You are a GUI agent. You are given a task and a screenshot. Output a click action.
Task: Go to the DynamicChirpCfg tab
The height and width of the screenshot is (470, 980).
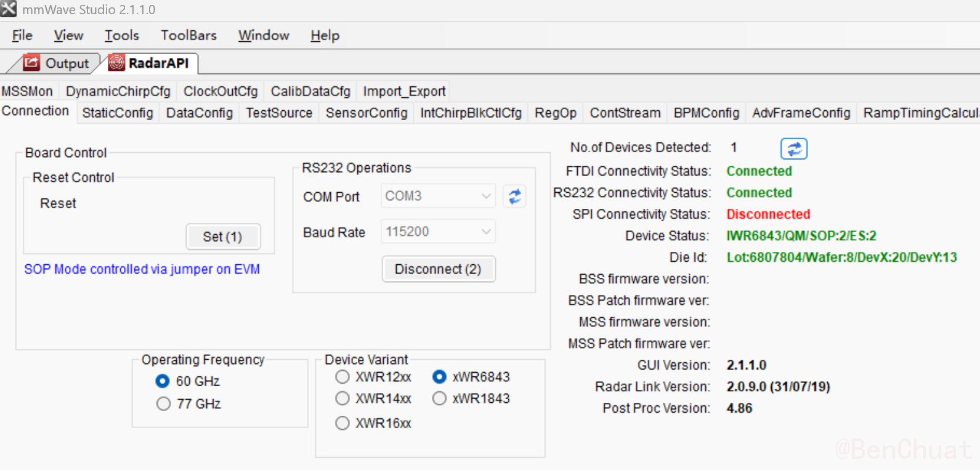pyautogui.click(x=118, y=92)
